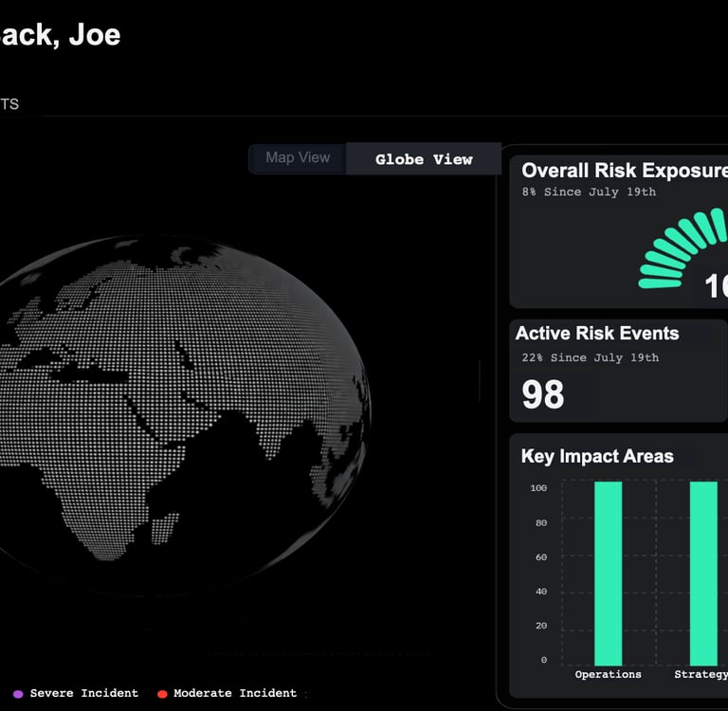Click the purple Severe Incident legend dot
Image resolution: width=728 pixels, height=711 pixels.
point(18,694)
